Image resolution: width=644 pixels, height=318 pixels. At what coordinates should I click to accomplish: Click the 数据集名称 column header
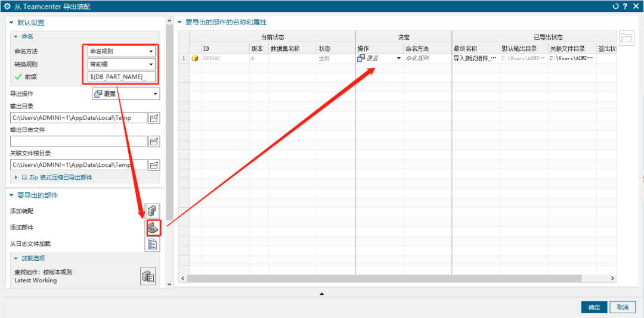pyautogui.click(x=292, y=49)
